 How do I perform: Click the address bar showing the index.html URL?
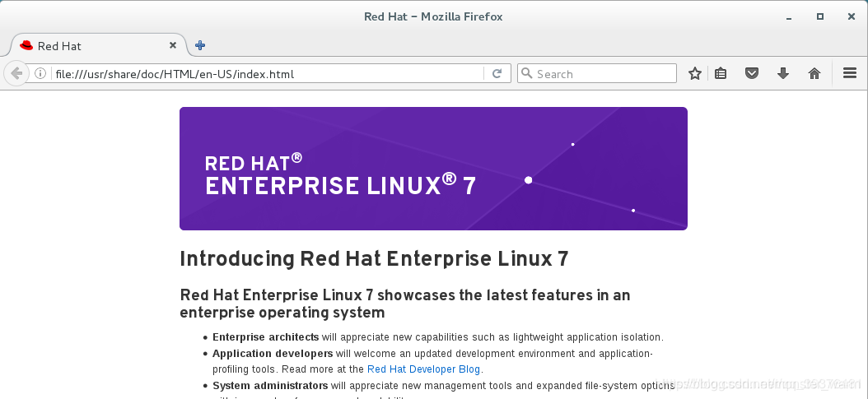tap(268, 73)
